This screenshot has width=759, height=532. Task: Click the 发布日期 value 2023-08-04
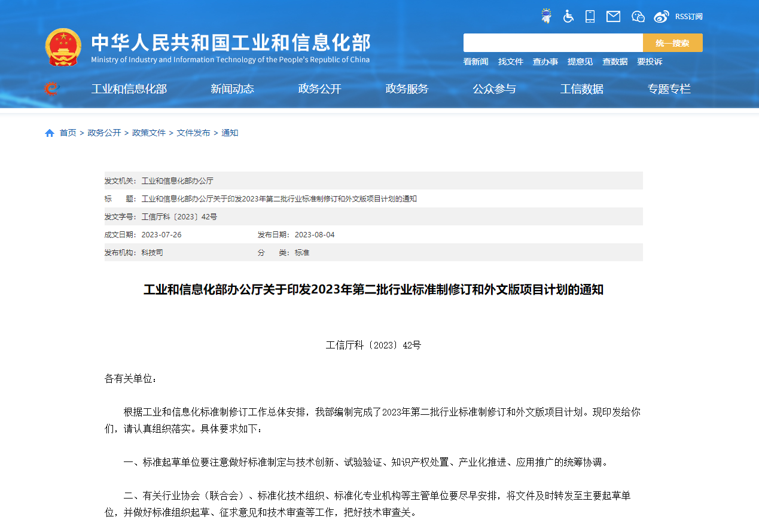pos(315,234)
